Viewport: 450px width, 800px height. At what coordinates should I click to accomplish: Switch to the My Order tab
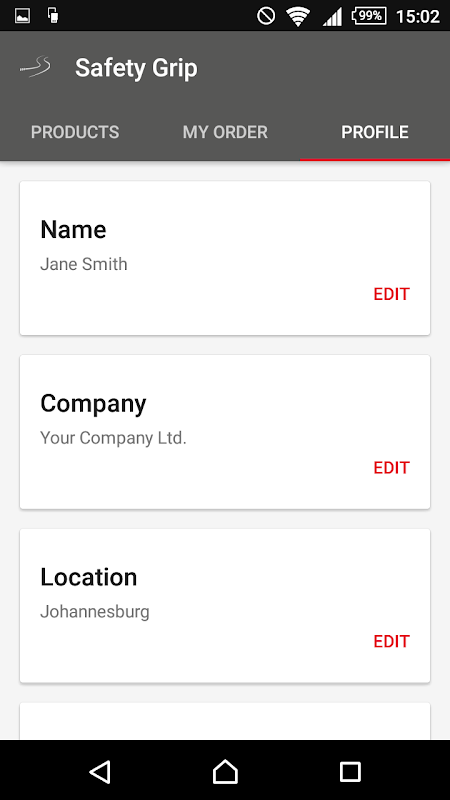pos(225,132)
